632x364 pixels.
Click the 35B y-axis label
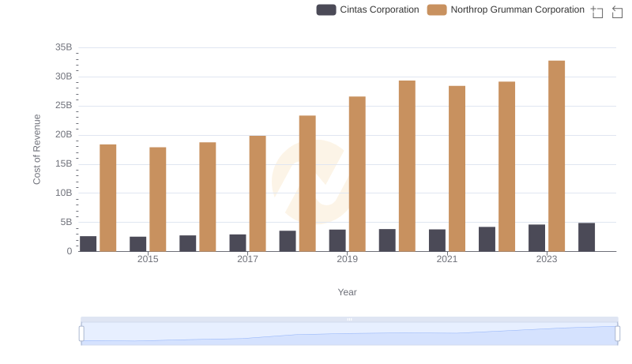pyautogui.click(x=64, y=47)
